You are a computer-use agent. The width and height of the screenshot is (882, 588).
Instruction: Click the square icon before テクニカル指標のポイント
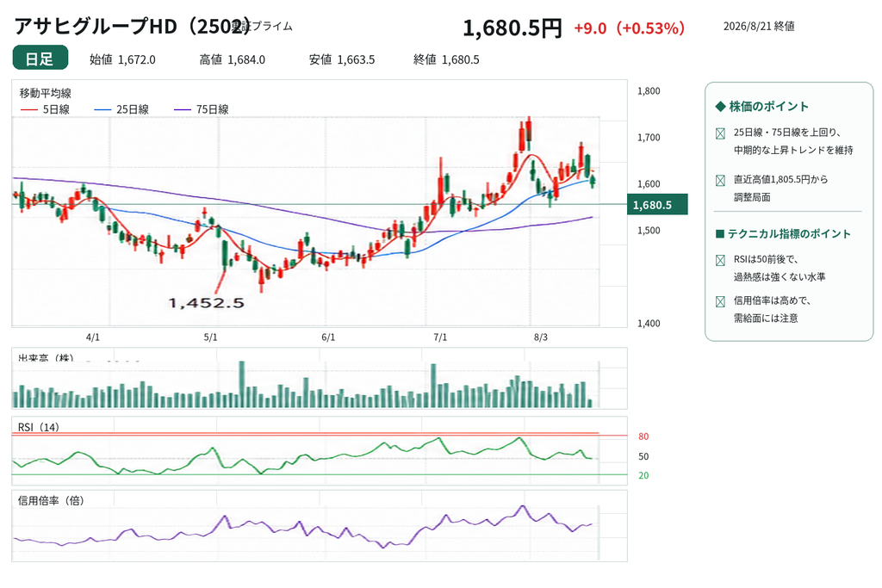tap(719, 234)
